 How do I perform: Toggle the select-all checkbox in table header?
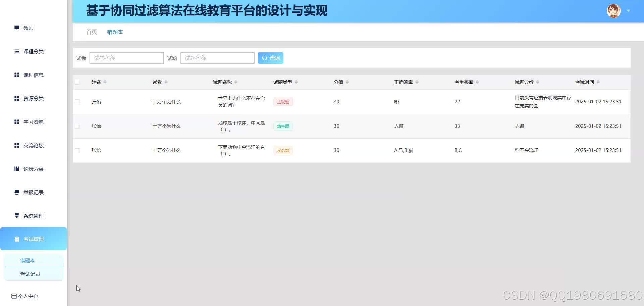(77, 82)
